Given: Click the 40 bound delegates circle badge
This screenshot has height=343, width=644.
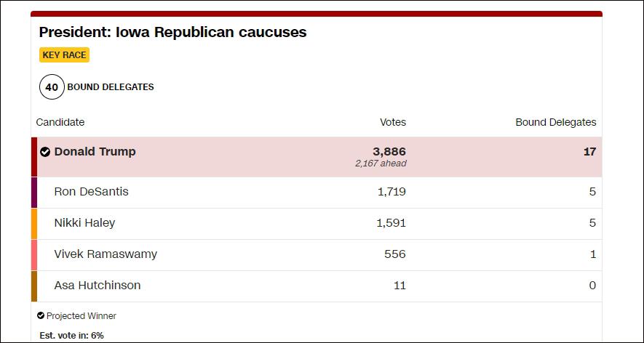Looking at the screenshot, I should pyautogui.click(x=52, y=87).
